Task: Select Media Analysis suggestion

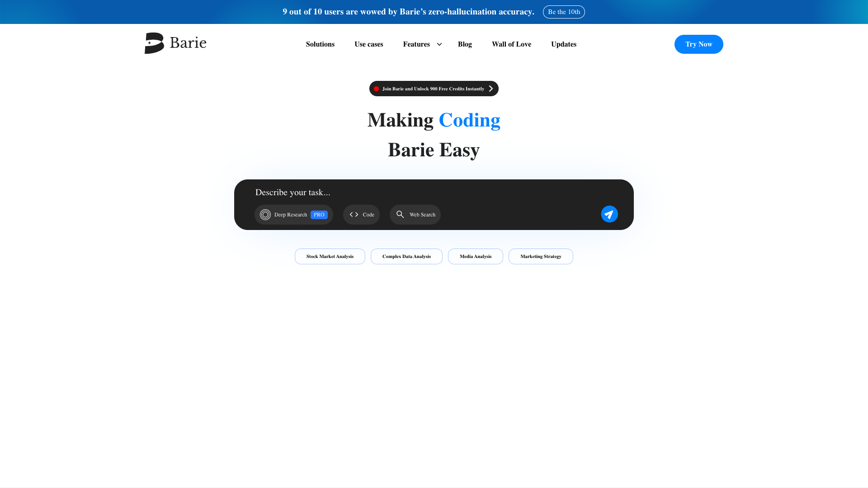Action: 476,256
